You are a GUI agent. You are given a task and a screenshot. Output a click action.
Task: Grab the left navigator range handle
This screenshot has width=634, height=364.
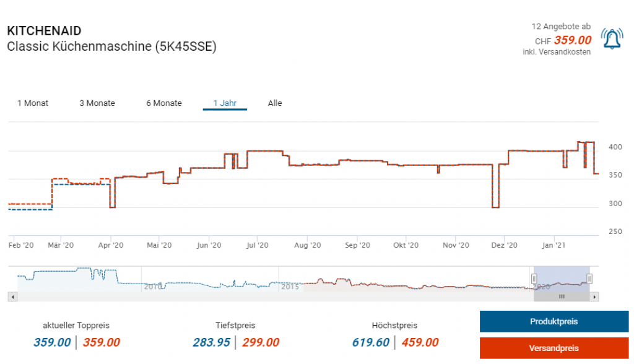pos(534,279)
